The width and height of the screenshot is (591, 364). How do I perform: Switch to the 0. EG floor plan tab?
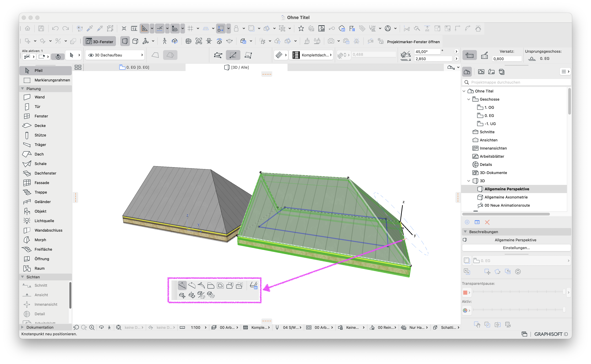pos(134,67)
